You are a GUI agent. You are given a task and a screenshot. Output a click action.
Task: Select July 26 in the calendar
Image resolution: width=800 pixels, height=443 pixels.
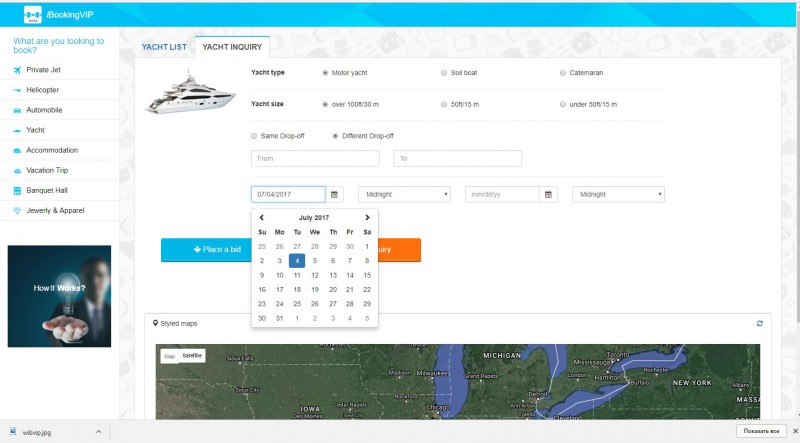tap(315, 304)
